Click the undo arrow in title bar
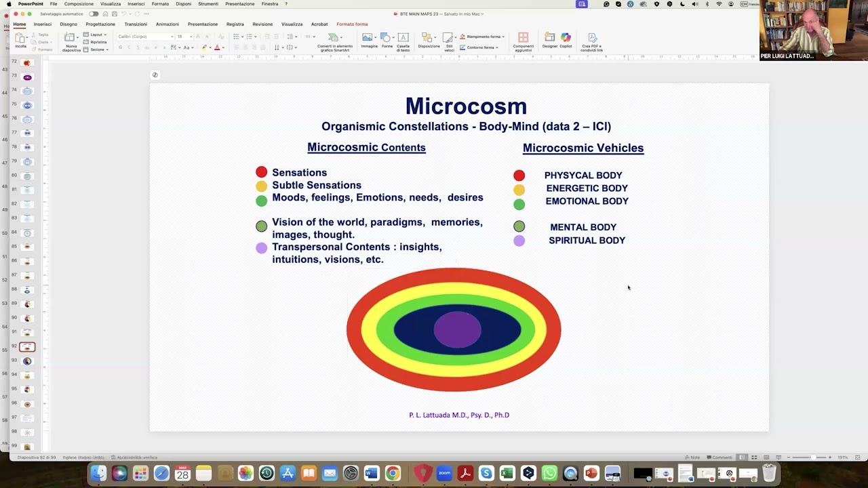Screen dimensions: 868x488 coord(125,14)
